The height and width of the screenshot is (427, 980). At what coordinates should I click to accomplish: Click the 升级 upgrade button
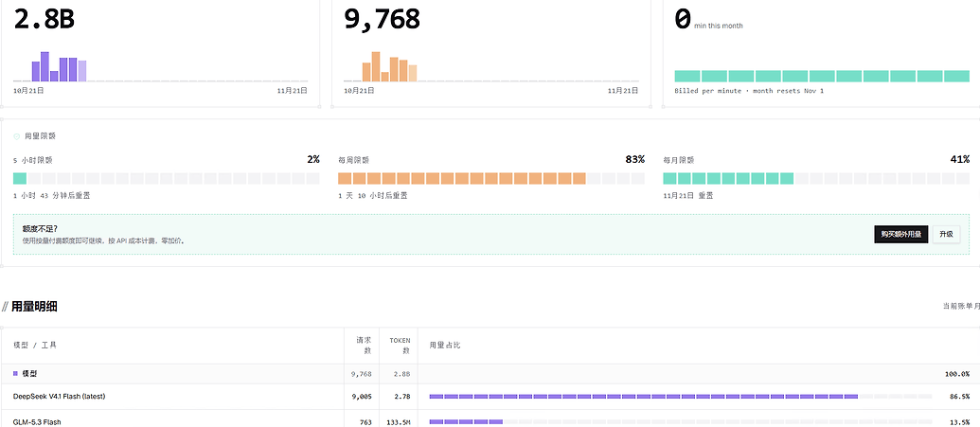[946, 234]
